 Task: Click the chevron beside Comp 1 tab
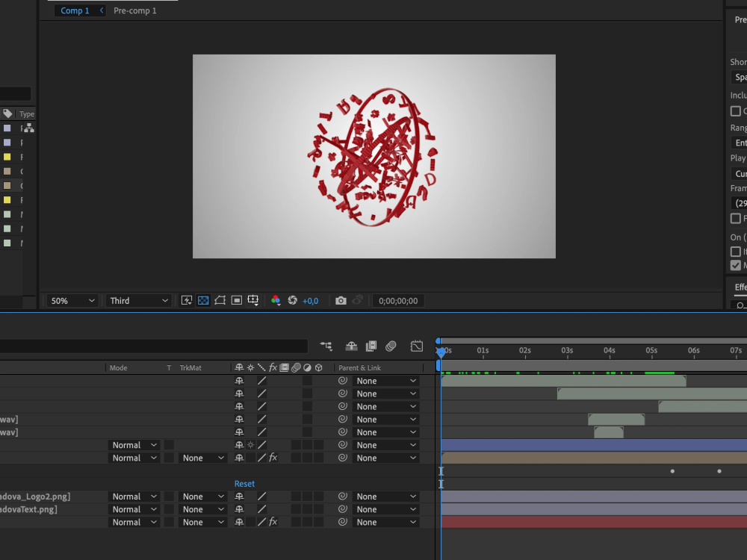pyautogui.click(x=101, y=10)
